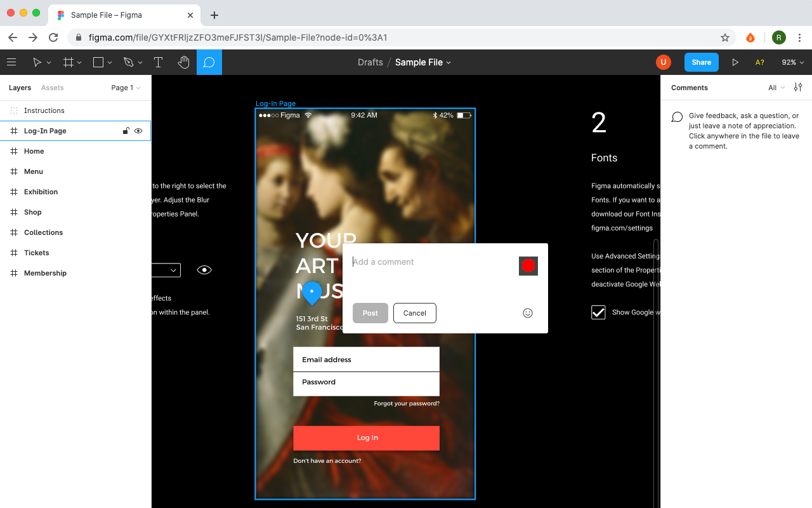Image resolution: width=812 pixels, height=508 pixels.
Task: Open Move tool options dropdown
Action: click(x=49, y=63)
